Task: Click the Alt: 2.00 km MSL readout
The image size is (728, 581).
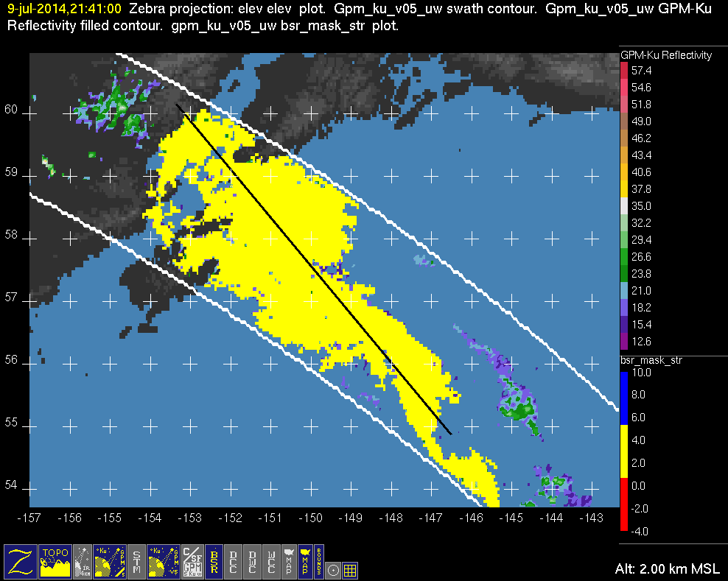Action: (x=667, y=568)
